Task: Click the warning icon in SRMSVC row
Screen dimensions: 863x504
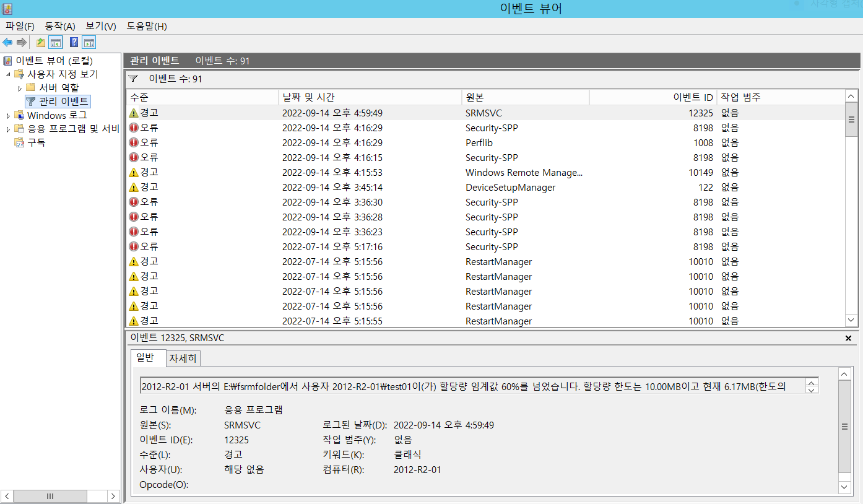Action: coord(134,113)
